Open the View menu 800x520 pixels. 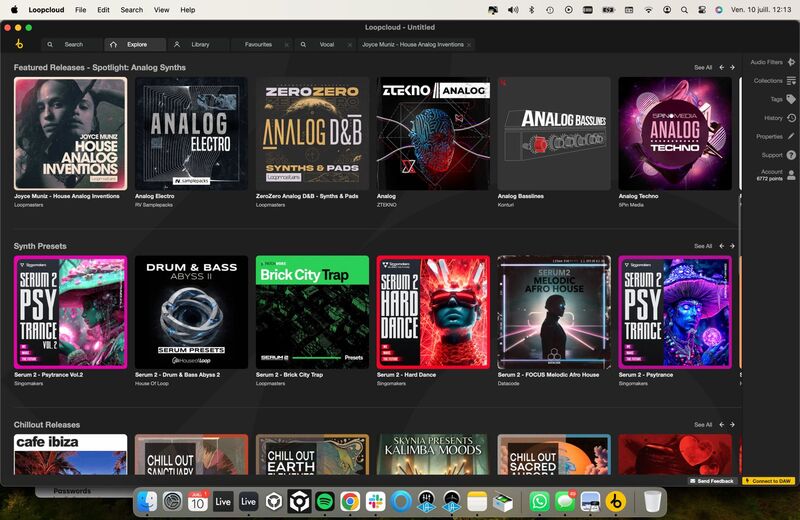(162, 10)
